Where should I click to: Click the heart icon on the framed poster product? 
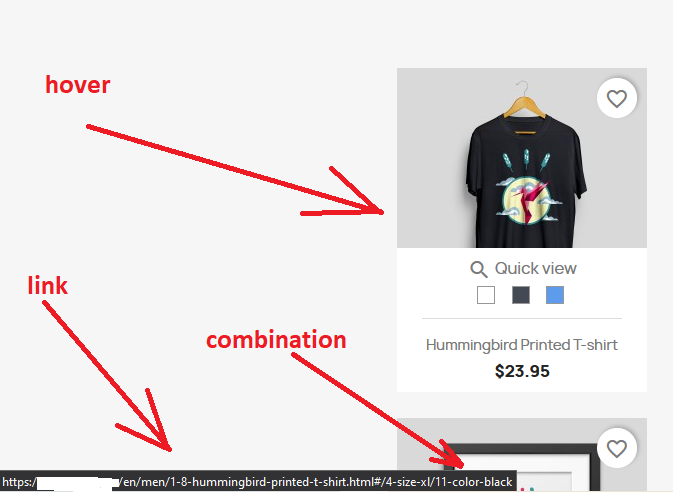pos(617,449)
